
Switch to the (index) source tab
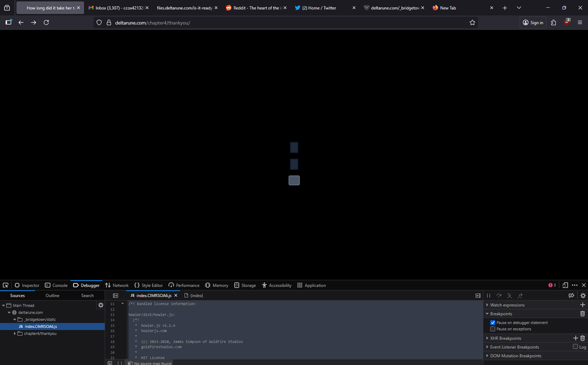click(x=194, y=295)
